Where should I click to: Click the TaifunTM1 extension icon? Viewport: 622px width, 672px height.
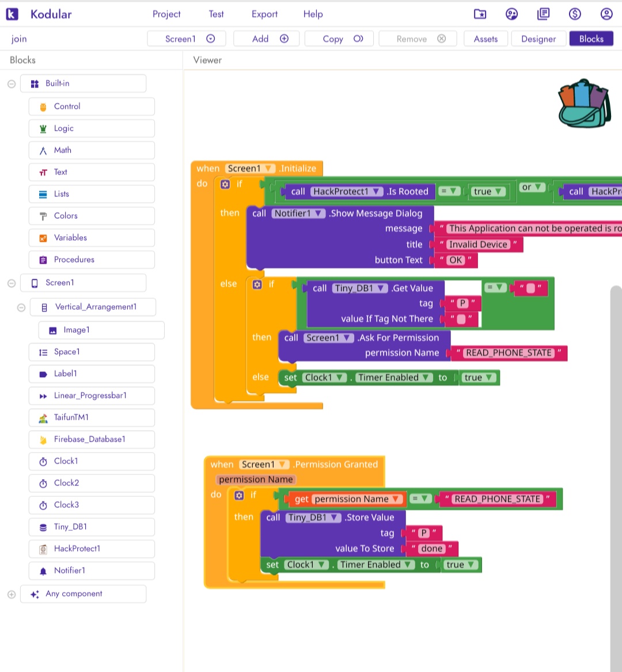tap(43, 418)
